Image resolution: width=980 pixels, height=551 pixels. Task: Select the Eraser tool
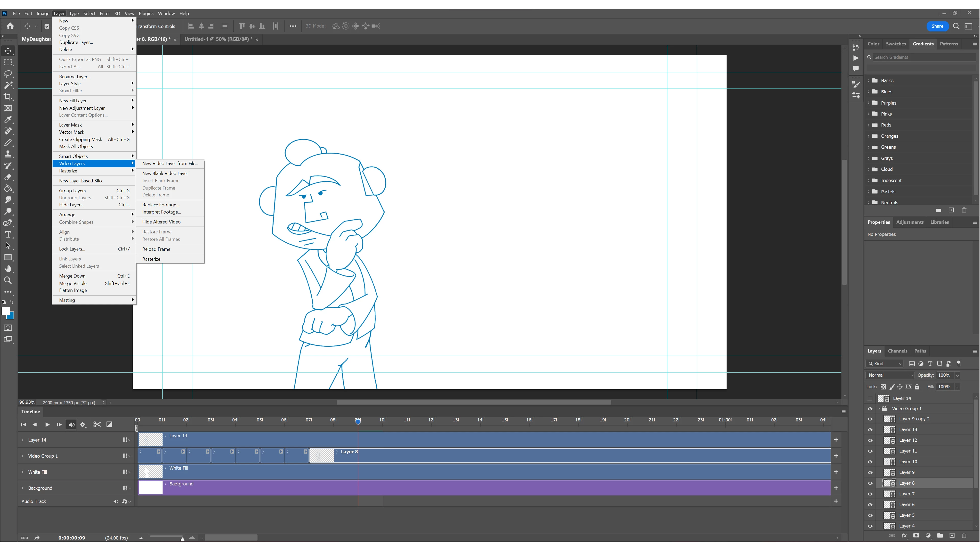point(8,177)
